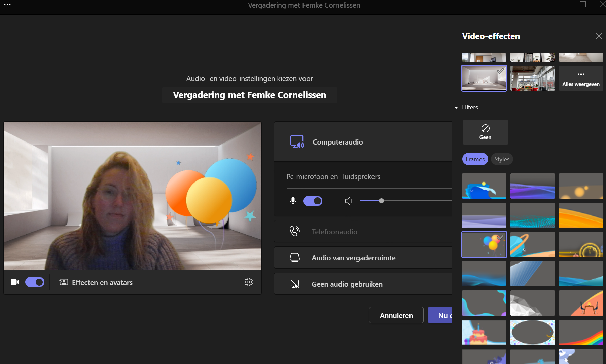The width and height of the screenshot is (606, 364).
Task: Click the Geen audio gebruiken icon
Action: pyautogui.click(x=295, y=283)
